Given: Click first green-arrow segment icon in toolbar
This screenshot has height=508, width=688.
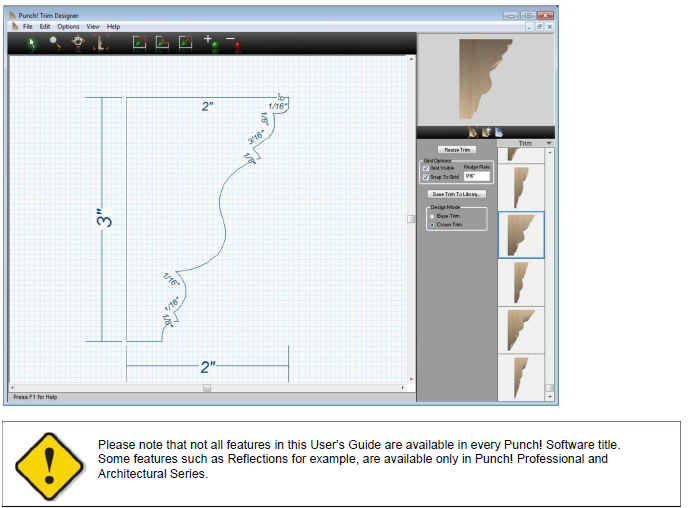Looking at the screenshot, I should click(x=139, y=43).
